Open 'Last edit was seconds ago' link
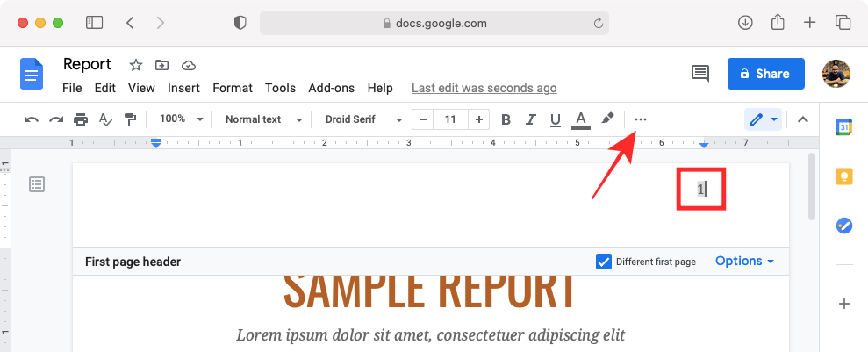868x352 pixels. click(x=484, y=88)
